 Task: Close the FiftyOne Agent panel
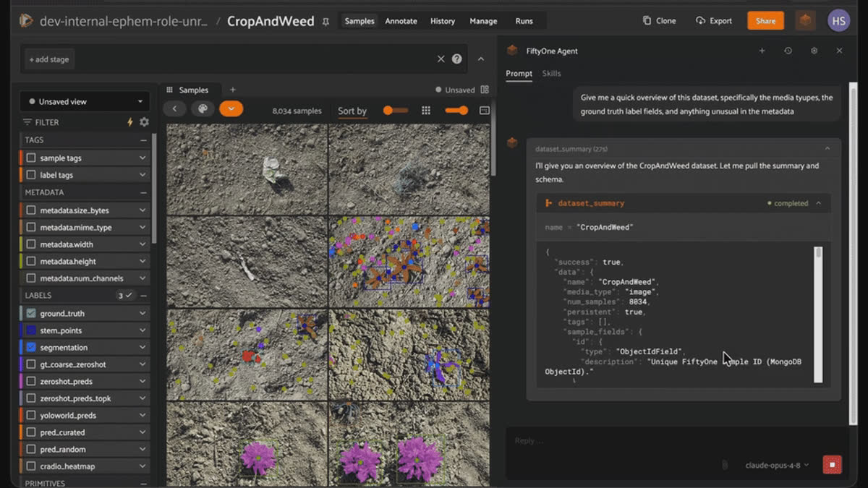pos(839,51)
